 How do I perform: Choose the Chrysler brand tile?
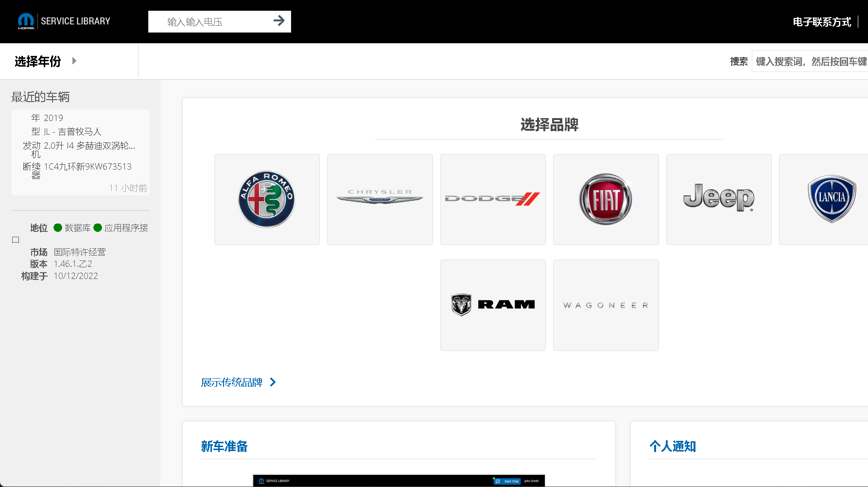pyautogui.click(x=380, y=199)
